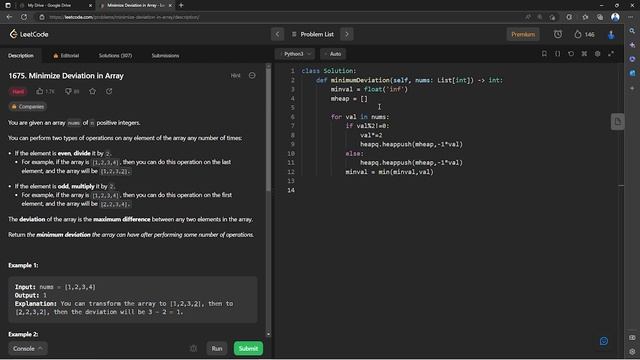
Task: Click the browser refresh button
Action: tap(24, 17)
